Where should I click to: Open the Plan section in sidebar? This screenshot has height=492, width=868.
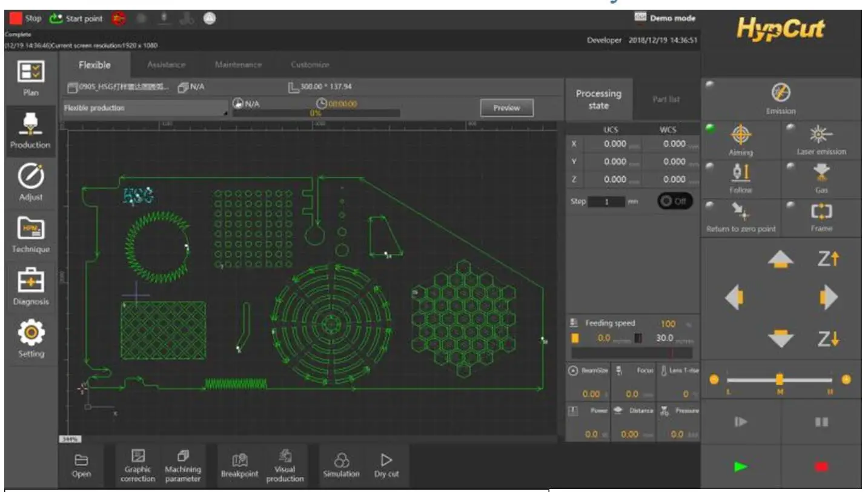pos(30,78)
